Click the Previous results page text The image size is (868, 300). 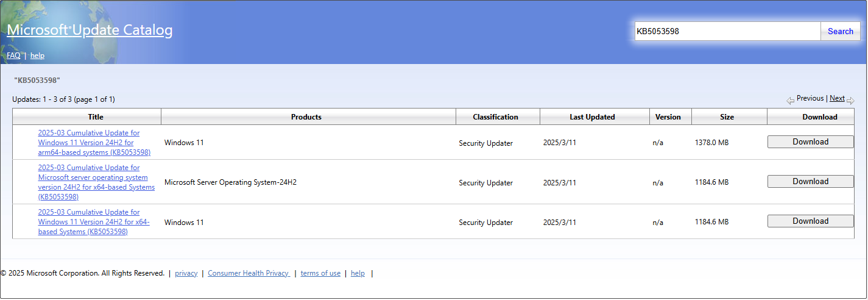(810, 98)
